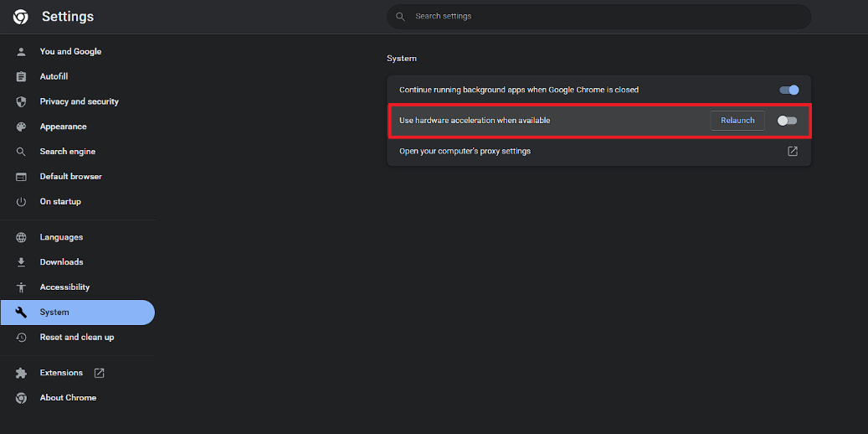This screenshot has height=434, width=868.
Task: Click the Accessibility figure icon
Action: 21,287
